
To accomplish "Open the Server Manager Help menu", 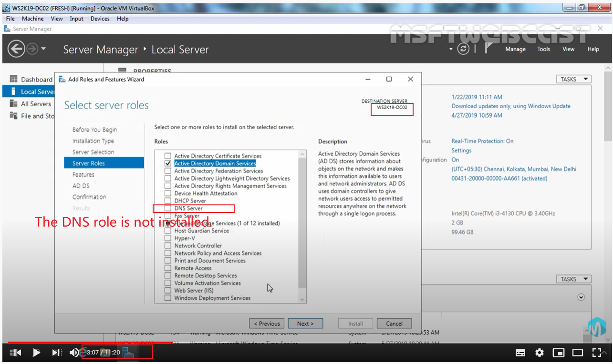I will (x=593, y=49).
